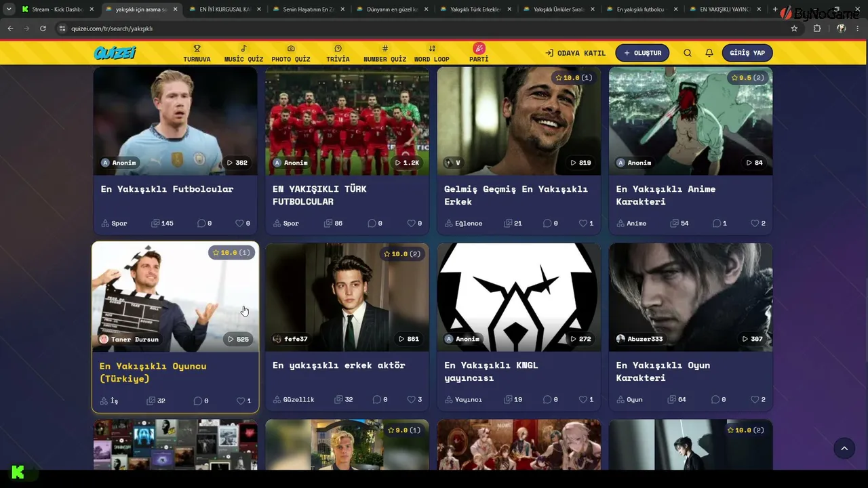Open comments on En Yakışıklı Anime Karakteri card
The image size is (868, 488).
point(716,223)
